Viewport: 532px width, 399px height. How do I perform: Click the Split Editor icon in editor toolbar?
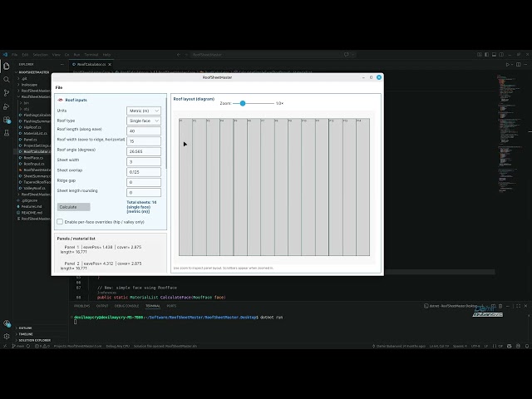point(519,65)
